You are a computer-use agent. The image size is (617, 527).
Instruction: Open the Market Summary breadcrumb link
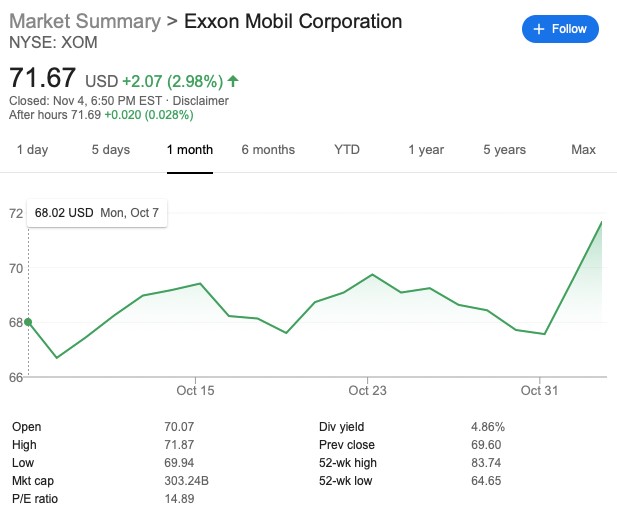84,21
